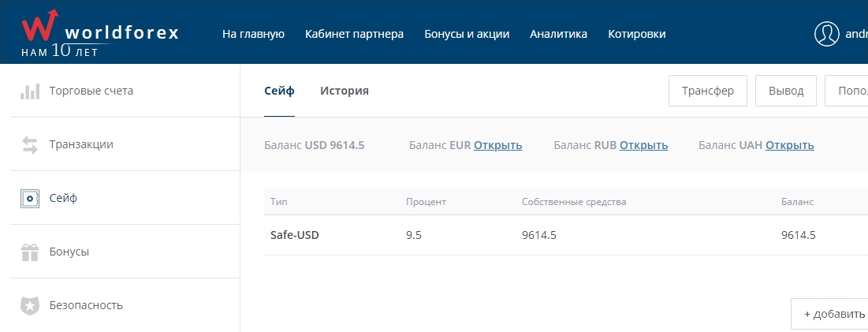The height and width of the screenshot is (332, 868).
Task: Open UAH balance via Открыть link
Action: 789,145
